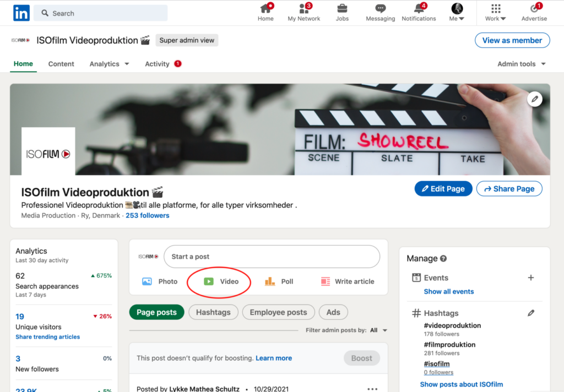
Task: Click the Manage help question icon
Action: [x=443, y=259]
